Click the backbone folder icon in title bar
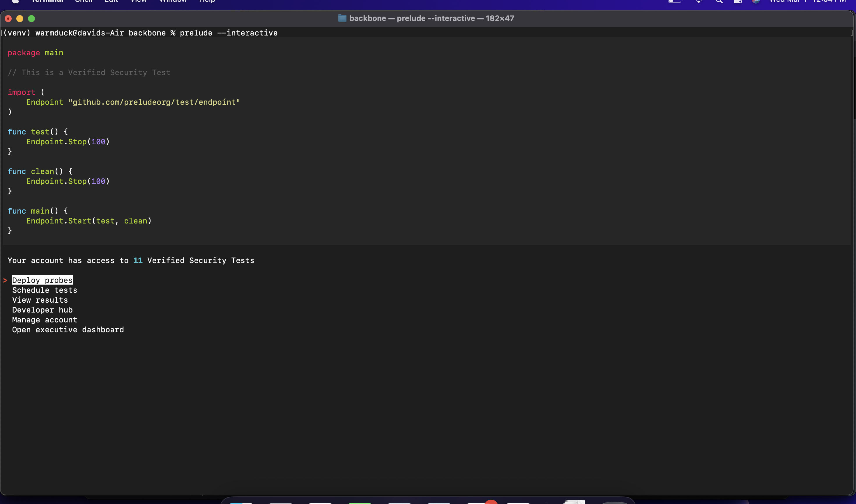Viewport: 856px width, 504px height. (x=342, y=18)
